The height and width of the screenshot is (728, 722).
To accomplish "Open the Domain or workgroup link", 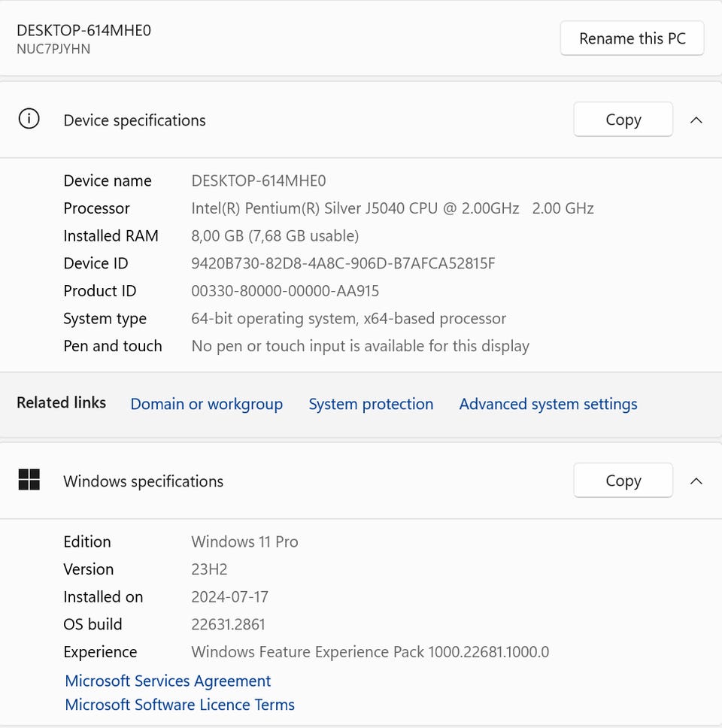I will [x=206, y=404].
